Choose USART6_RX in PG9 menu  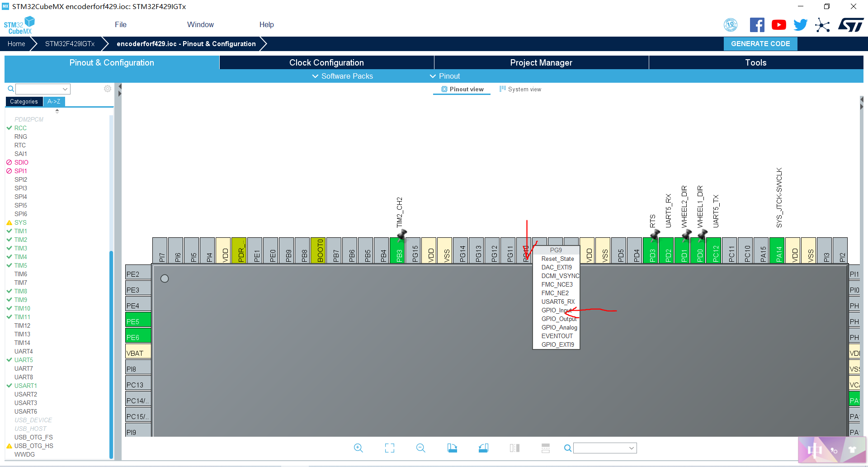point(557,302)
